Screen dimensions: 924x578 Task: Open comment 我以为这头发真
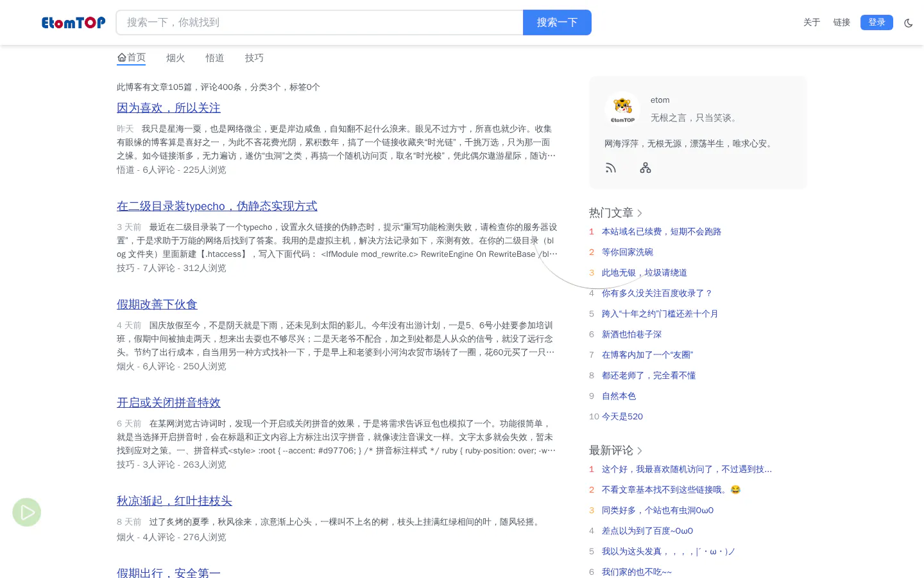pyautogui.click(x=669, y=552)
